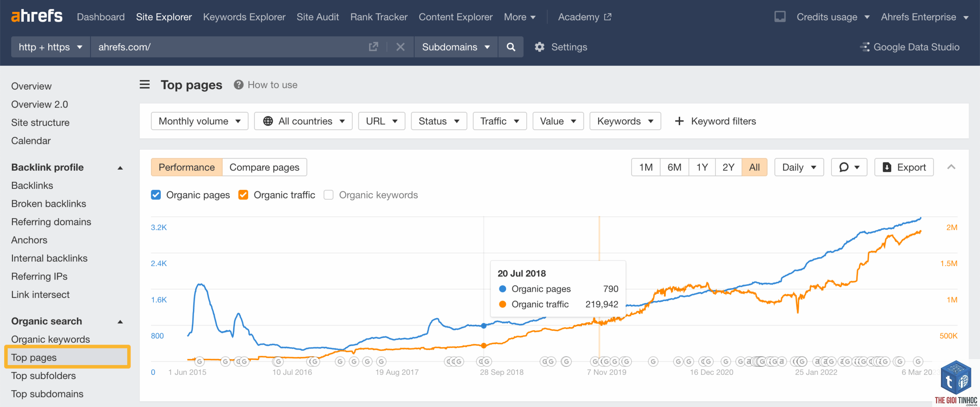This screenshot has height=407, width=980.
Task: Open the More menu in top navigation
Action: [x=519, y=17]
